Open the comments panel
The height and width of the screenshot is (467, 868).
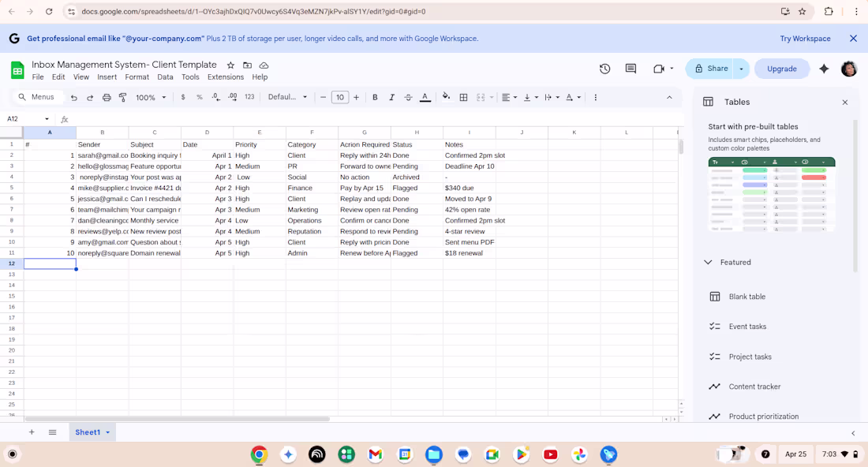(x=630, y=69)
